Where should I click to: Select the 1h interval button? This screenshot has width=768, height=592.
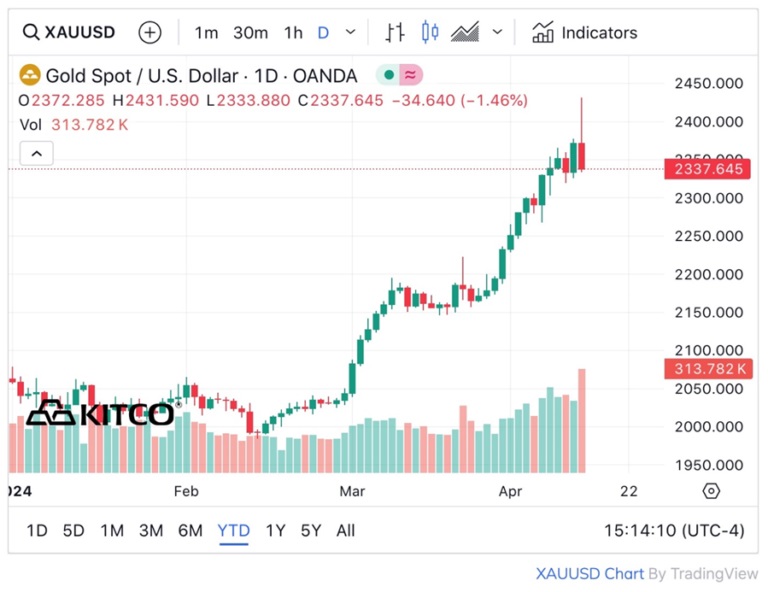click(x=293, y=33)
